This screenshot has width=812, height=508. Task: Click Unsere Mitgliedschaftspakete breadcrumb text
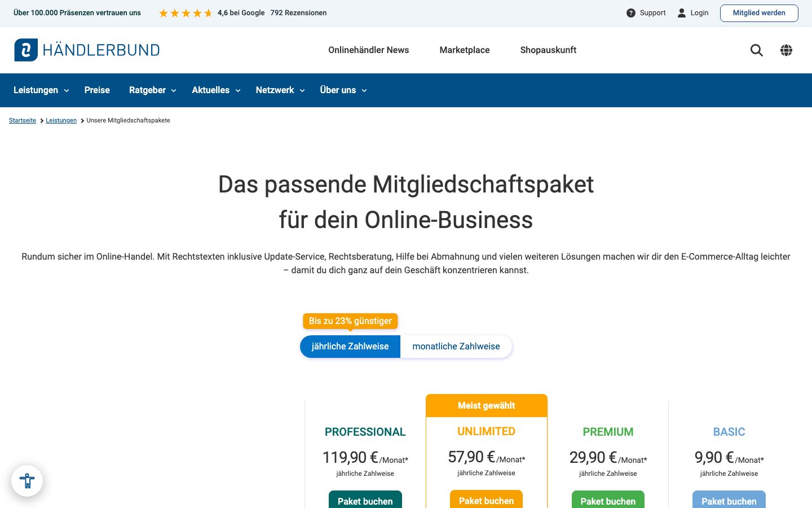128,120
